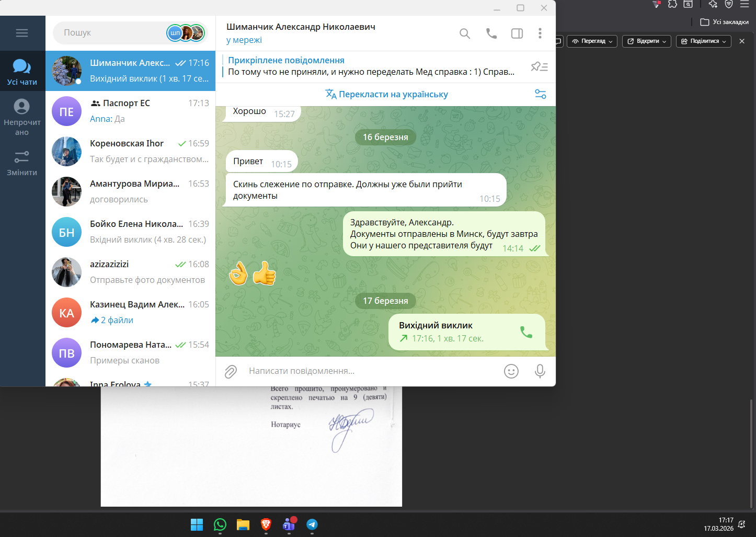
Task: Close the browser PDF preview toolbar
Action: (x=742, y=41)
